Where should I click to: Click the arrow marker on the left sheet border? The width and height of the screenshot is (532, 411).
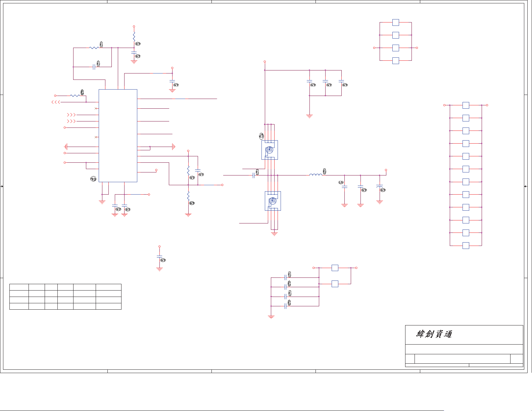pyautogui.click(x=2, y=186)
